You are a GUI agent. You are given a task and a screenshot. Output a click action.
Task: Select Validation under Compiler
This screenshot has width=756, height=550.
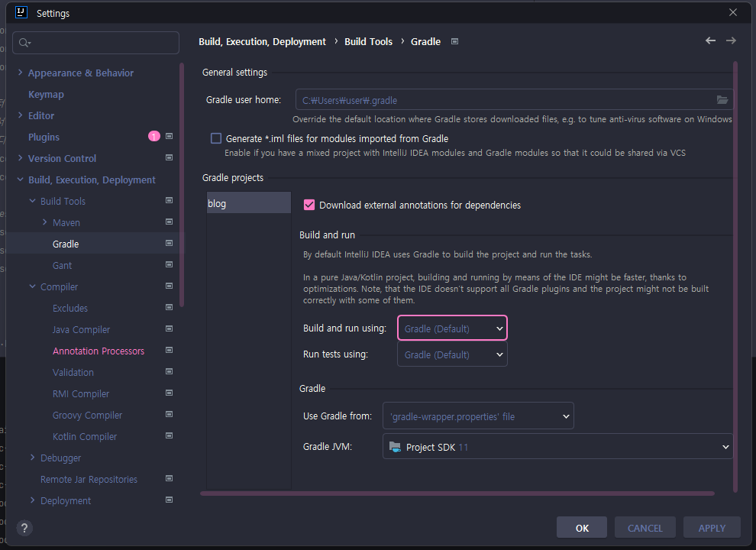(73, 372)
